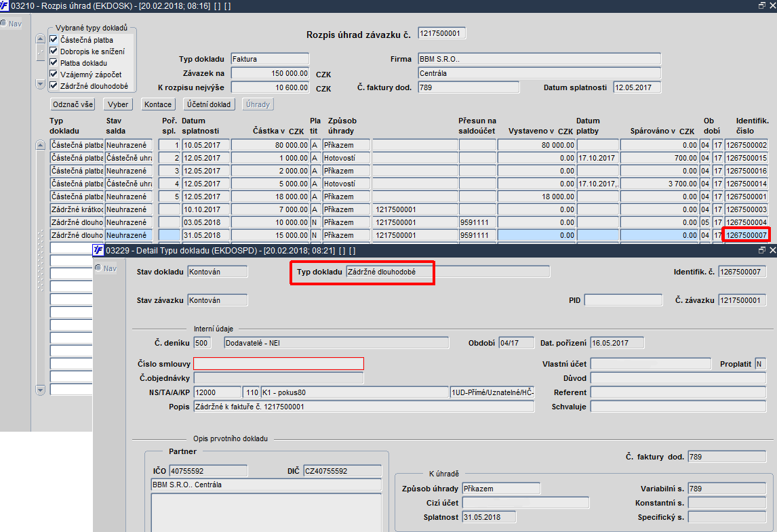Click the Kontace button
Screen dimensions: 777x532
pos(158,104)
